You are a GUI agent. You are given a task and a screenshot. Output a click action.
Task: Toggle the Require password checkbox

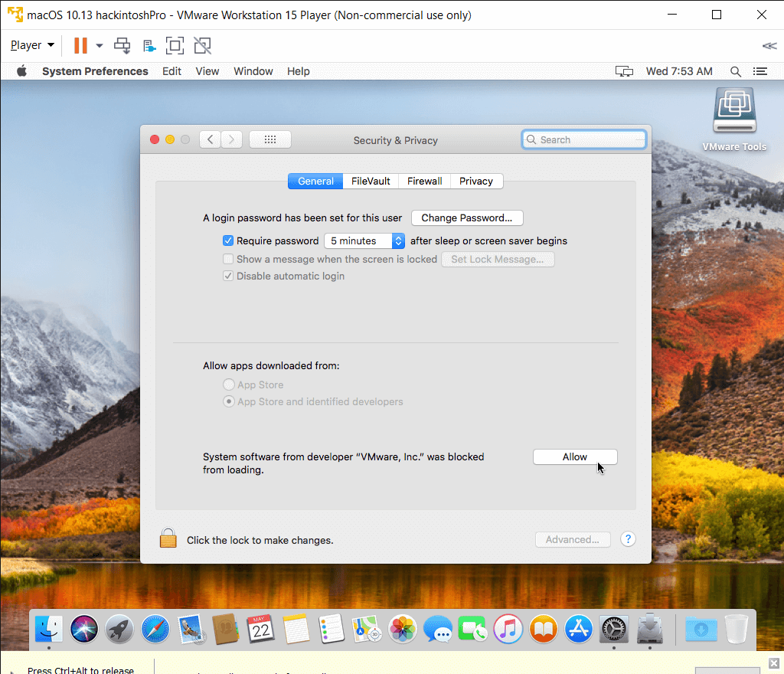pos(228,240)
